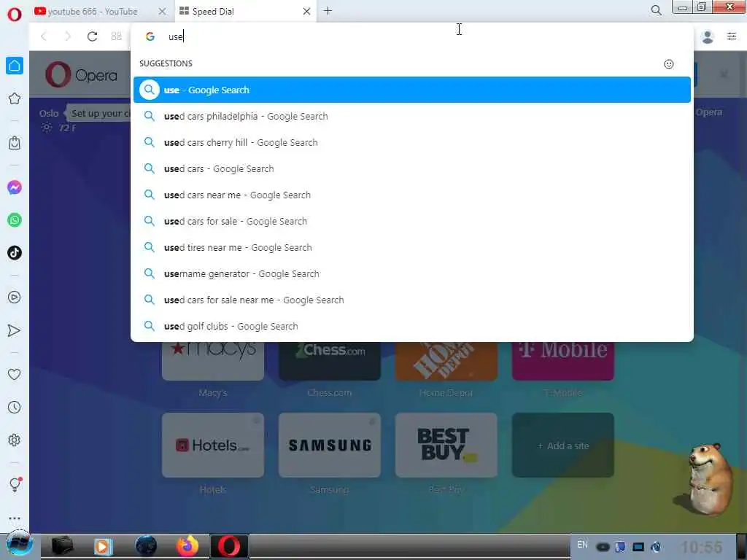Open History clock icon in sidebar
This screenshot has height=560, width=747.
[15, 407]
